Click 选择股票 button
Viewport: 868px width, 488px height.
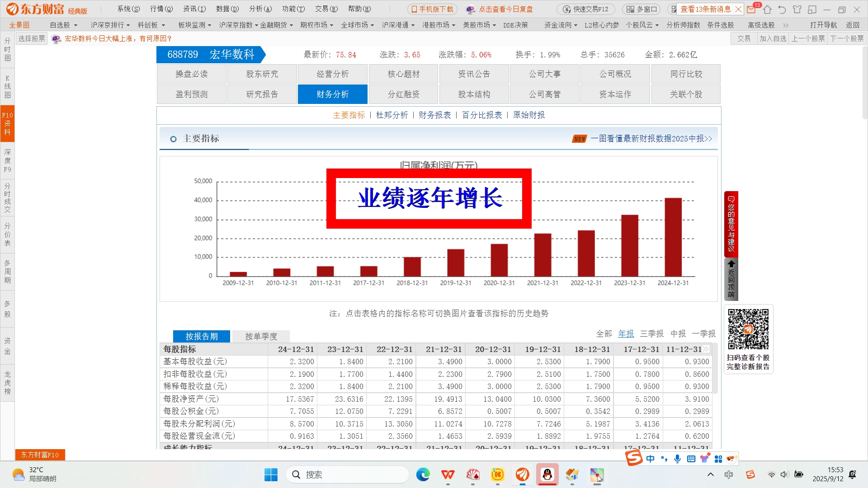coord(32,39)
